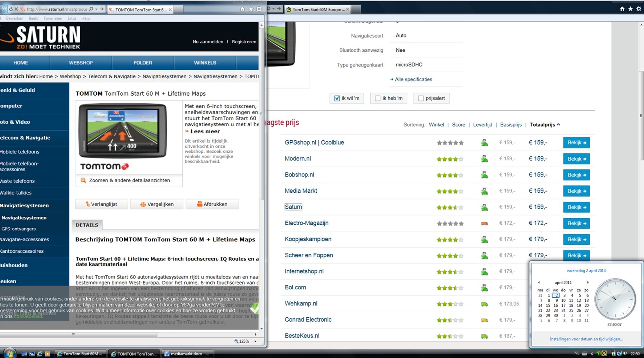Select 15 April in the calendar
The image size is (644, 358).
(548, 306)
